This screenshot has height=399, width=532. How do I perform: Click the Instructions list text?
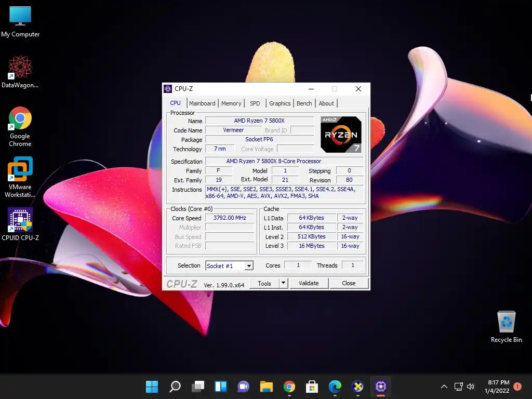click(x=284, y=193)
